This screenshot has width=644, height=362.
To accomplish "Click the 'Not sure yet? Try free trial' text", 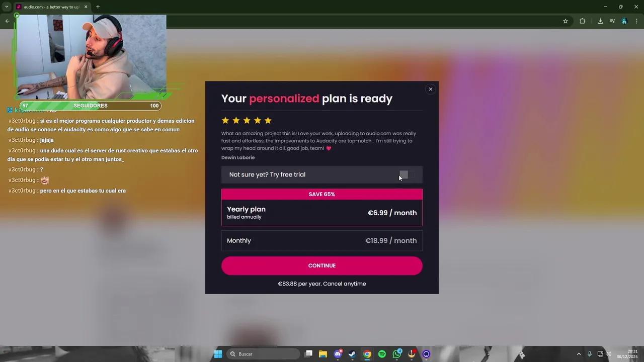I will pyautogui.click(x=267, y=174).
